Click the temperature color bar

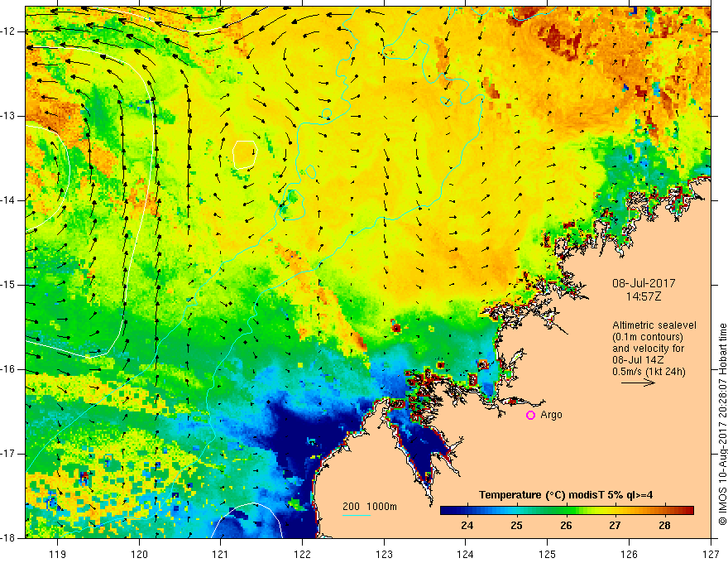[x=567, y=510]
